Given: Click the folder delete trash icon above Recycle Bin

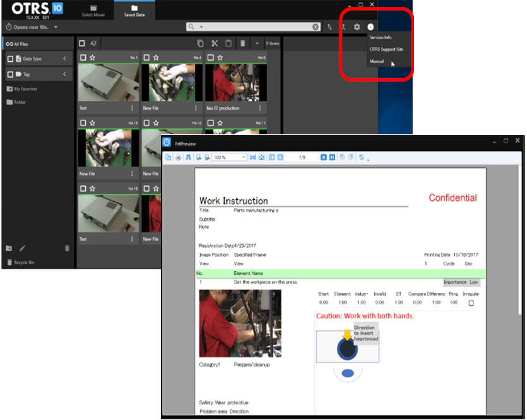Looking at the screenshot, I should (67, 248).
